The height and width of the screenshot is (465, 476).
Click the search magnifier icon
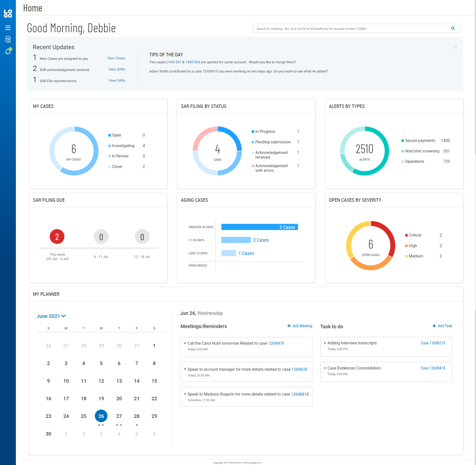[x=453, y=28]
